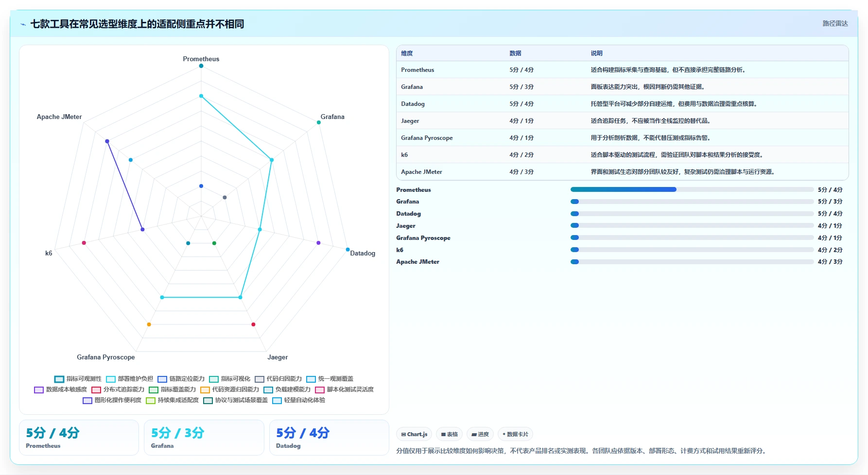
Task: Click the k6 axis label on the radar
Action: [49, 253]
